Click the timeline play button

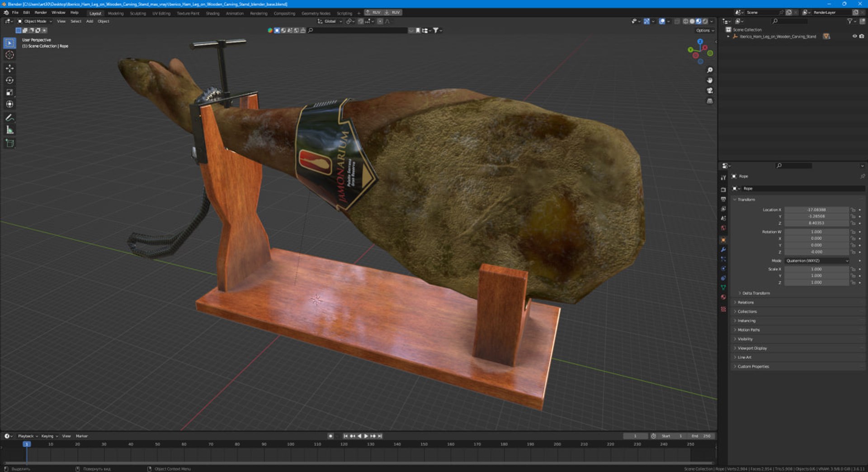[x=366, y=436]
